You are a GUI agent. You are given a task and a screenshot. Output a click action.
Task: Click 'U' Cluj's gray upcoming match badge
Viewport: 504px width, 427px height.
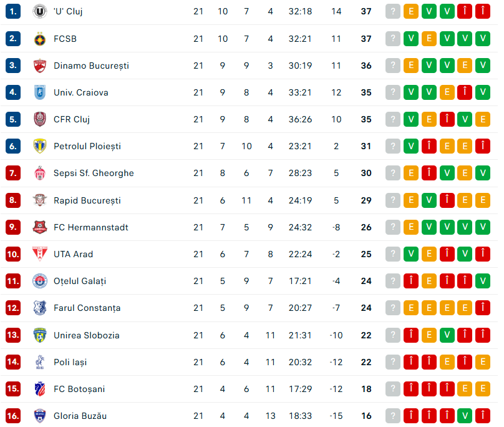tap(392, 11)
